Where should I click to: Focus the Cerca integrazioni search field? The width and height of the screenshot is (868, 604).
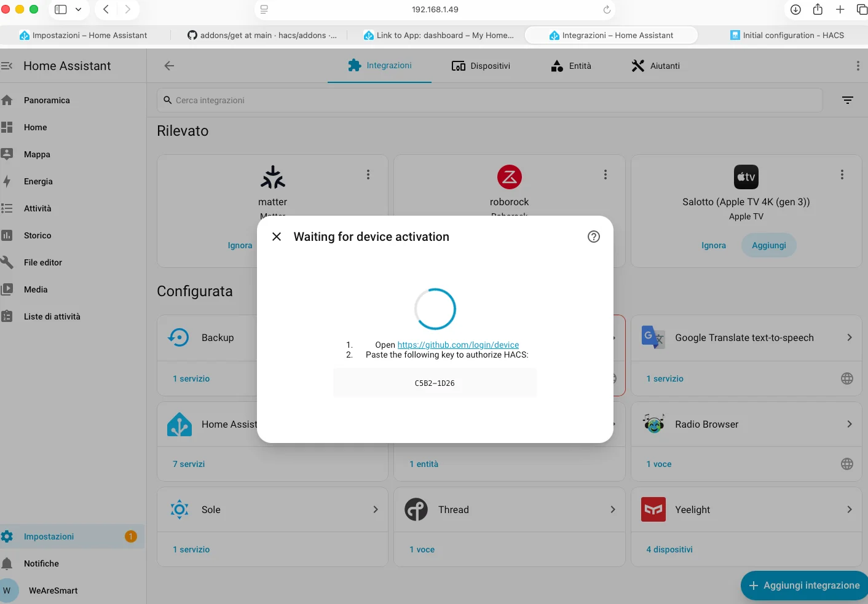tap(489, 100)
